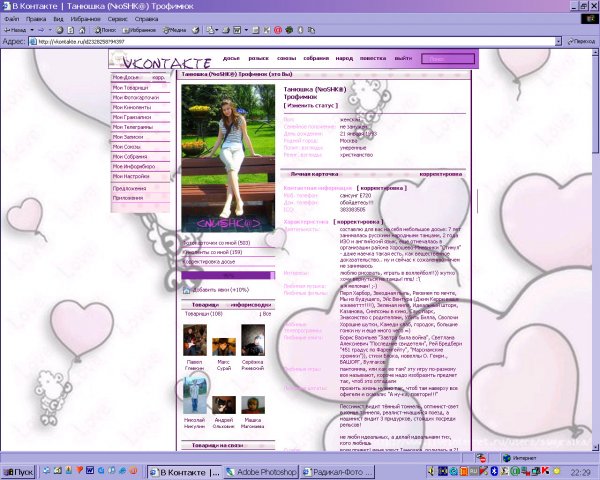Click собрания in the site header
Screen dimensions: 600x480
316,58
